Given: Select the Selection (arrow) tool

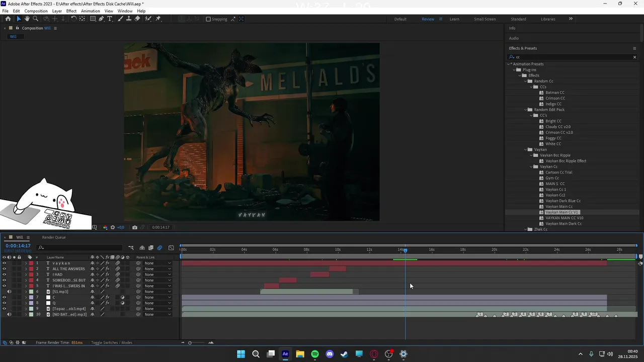Looking at the screenshot, I should (x=19, y=19).
